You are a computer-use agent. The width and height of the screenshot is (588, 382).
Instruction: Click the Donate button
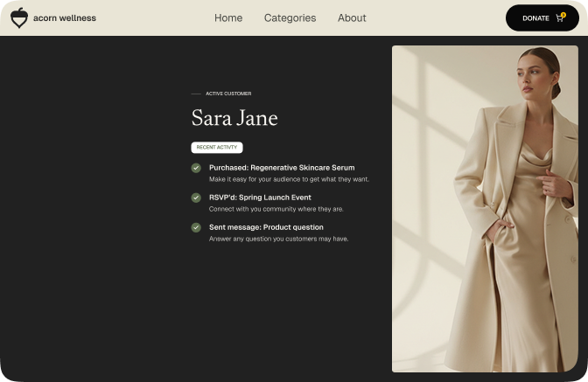point(542,18)
